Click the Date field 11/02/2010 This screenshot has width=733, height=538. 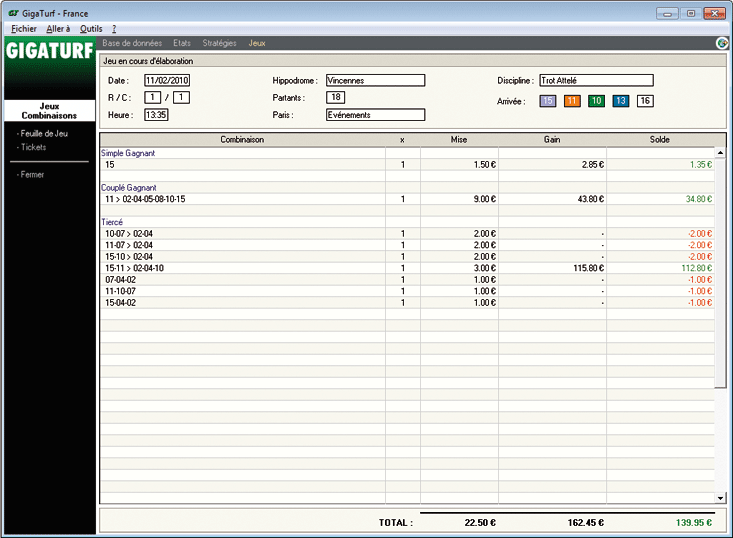(x=167, y=80)
